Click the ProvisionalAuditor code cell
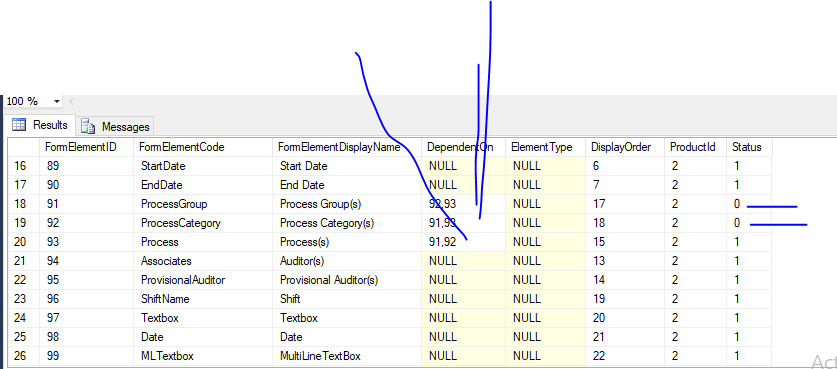This screenshot has width=837, height=369. tap(203, 280)
